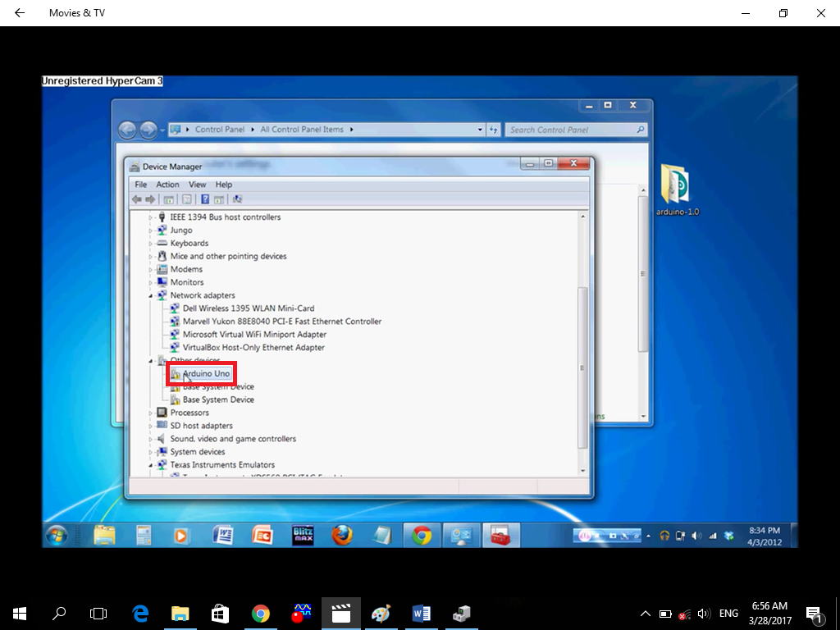Click the ENG language indicator in the tray

(x=728, y=614)
